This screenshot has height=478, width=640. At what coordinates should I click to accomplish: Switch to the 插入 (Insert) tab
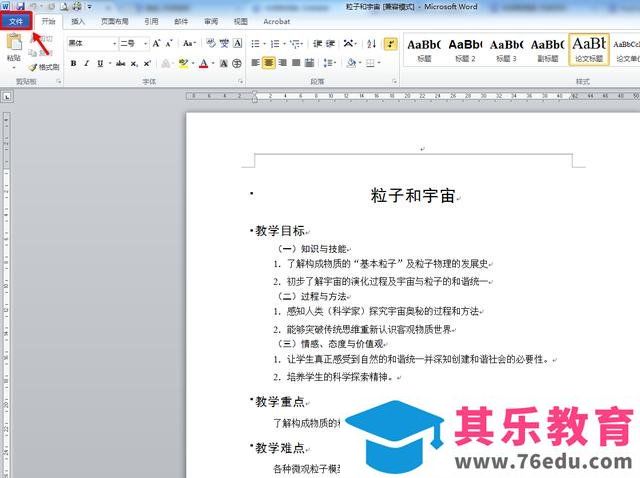[78, 21]
